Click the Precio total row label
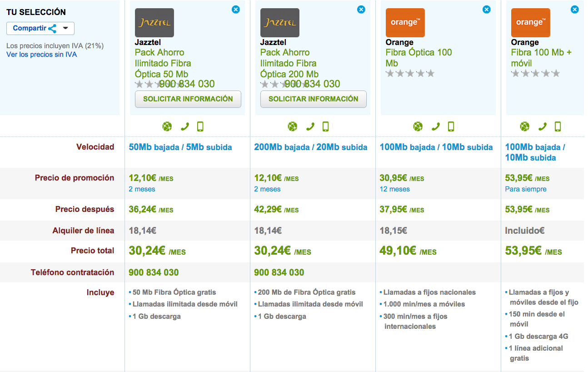588x372 pixels. [x=93, y=251]
